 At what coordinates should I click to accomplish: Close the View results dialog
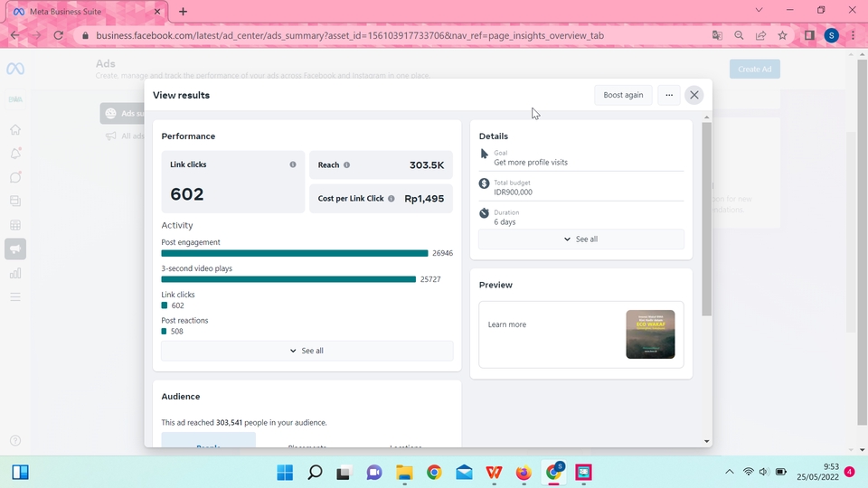694,95
